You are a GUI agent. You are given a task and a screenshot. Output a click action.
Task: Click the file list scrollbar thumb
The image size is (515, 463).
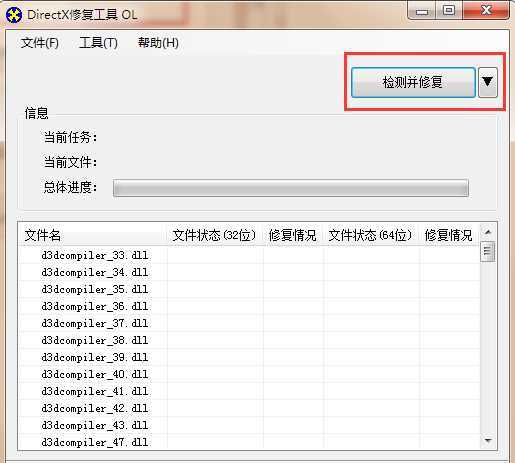point(488,252)
